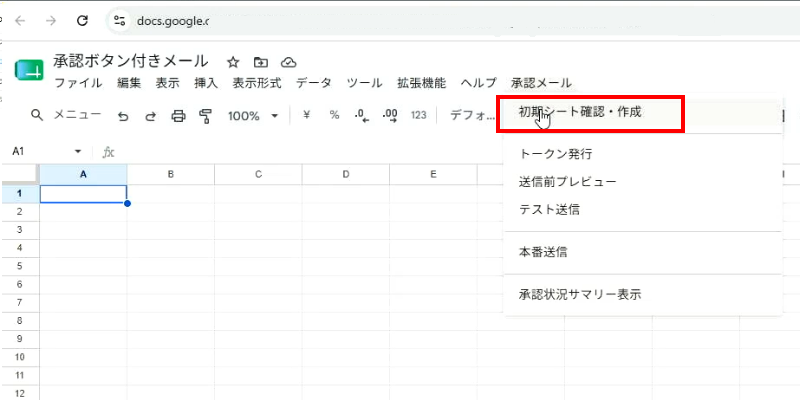This screenshot has width=800, height=400.
Task: Open the 表示 menu
Action: [168, 83]
